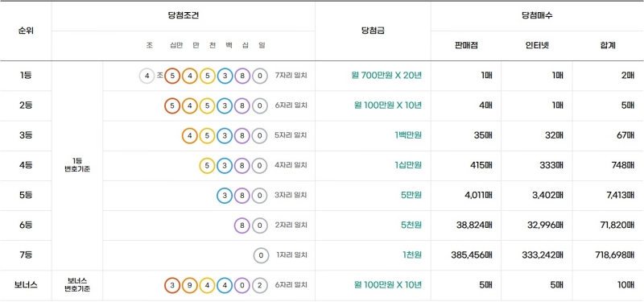The width and height of the screenshot is (644, 302).
Task: Click the red ball 3 in the 보너스 row
Action: click(172, 285)
